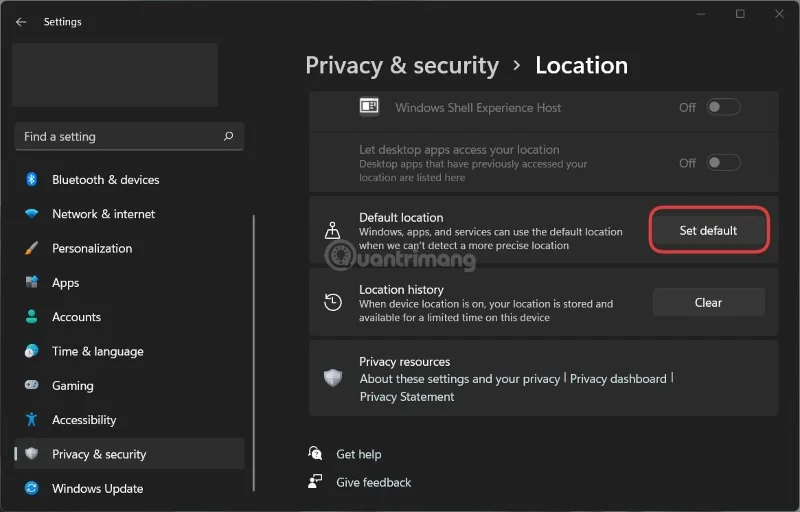Click the Apps icon in sidebar
The height and width of the screenshot is (512, 800).
point(32,282)
